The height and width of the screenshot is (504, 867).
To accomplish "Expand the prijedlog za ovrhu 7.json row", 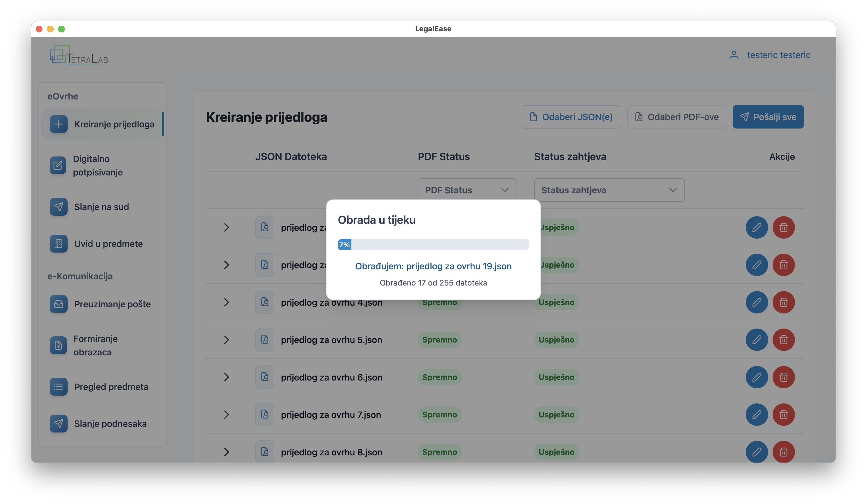I will coord(226,414).
